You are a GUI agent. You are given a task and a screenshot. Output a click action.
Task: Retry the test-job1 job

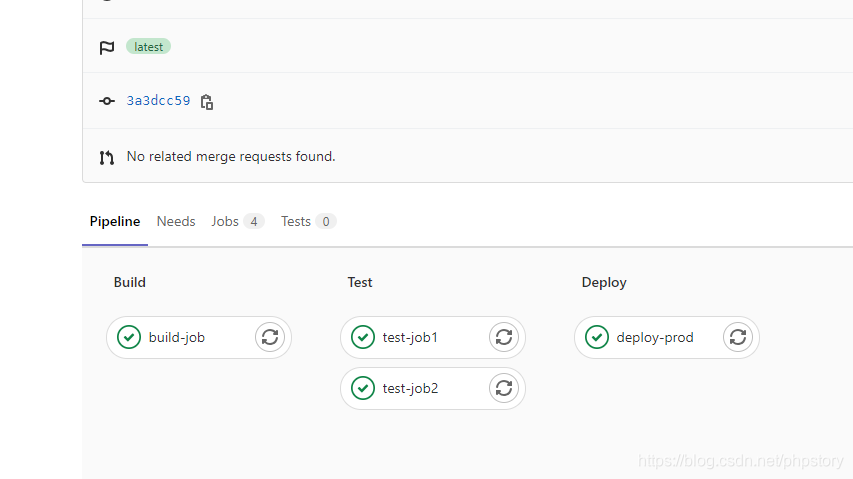(504, 337)
